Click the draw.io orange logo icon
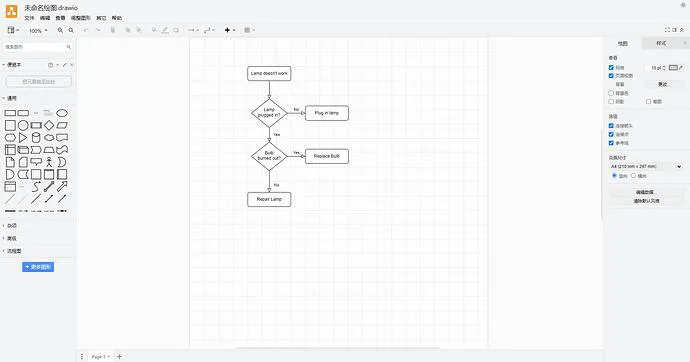Screen dimensions: 690x362 click(11, 11)
